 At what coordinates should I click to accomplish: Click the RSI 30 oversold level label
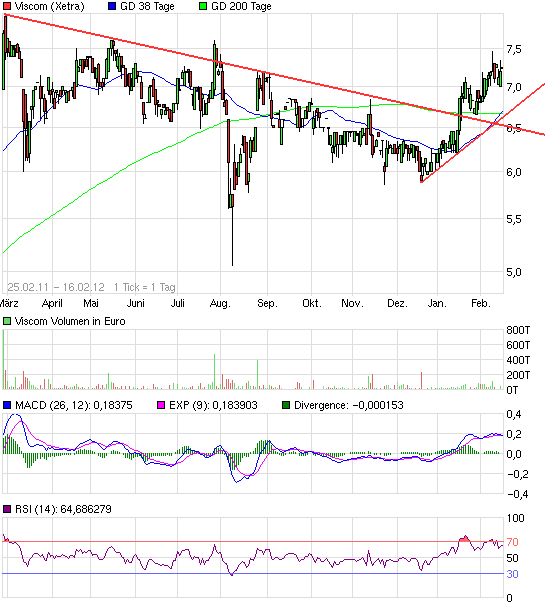(x=512, y=574)
